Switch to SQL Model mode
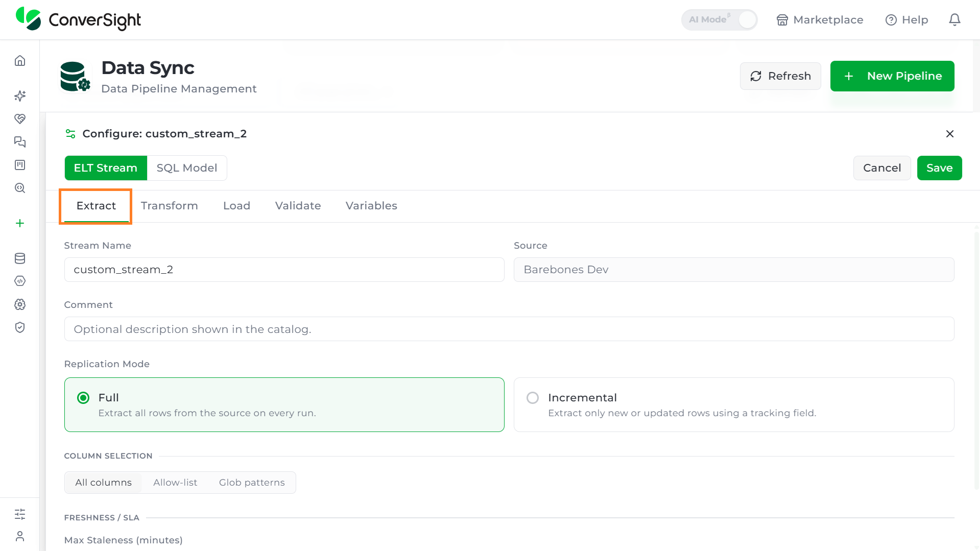980x551 pixels. point(187,168)
